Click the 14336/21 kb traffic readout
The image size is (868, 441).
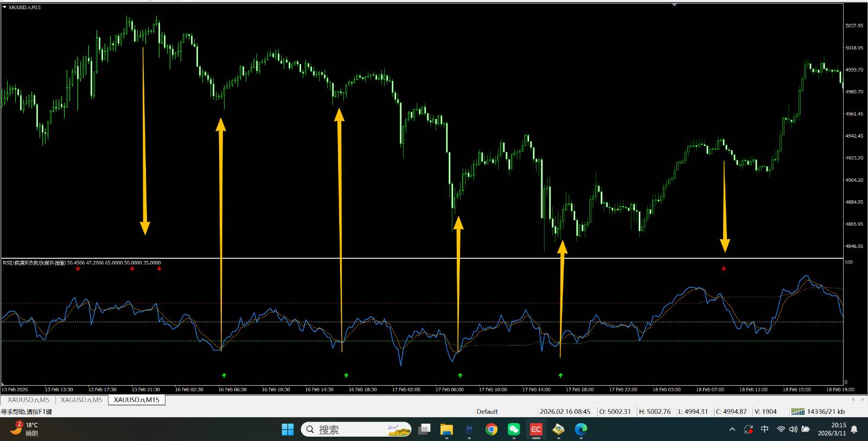point(826,412)
